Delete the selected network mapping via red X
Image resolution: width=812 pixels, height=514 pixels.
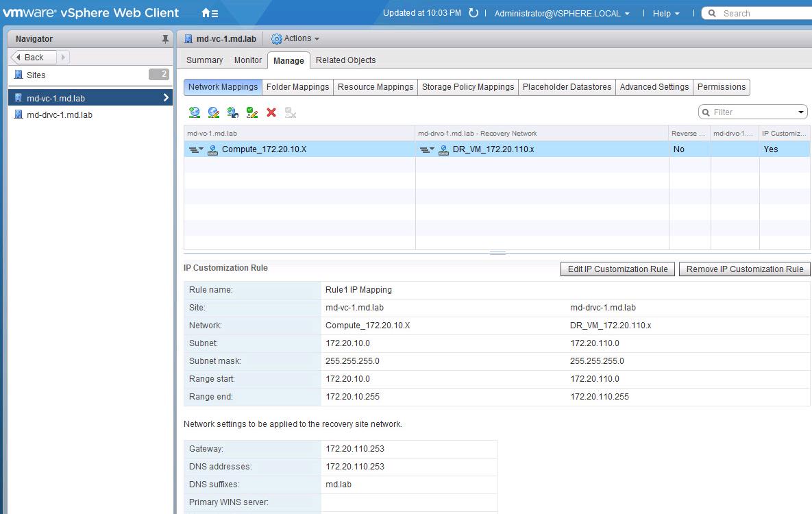271,112
